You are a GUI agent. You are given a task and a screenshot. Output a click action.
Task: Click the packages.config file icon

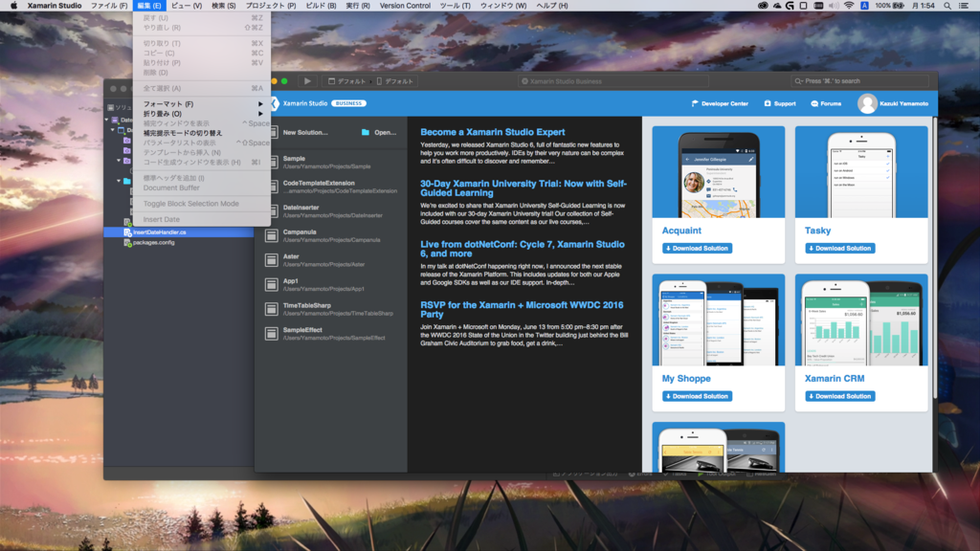127,242
